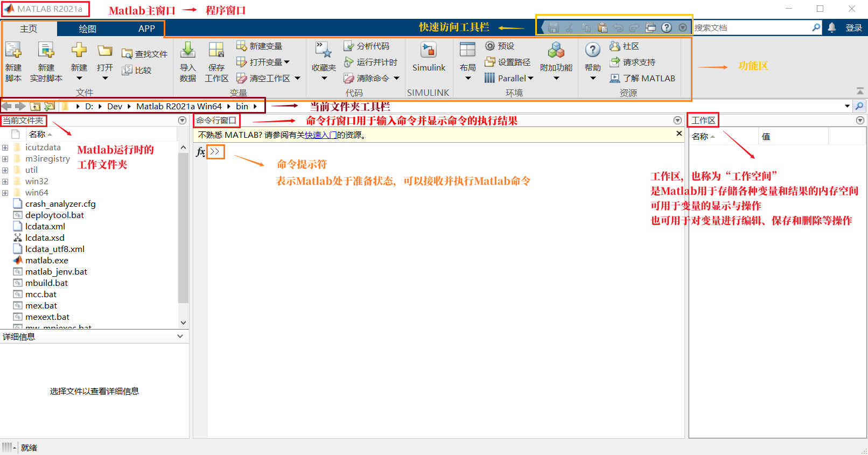Click the Dev segment in path bar
868x455 pixels.
click(x=115, y=107)
